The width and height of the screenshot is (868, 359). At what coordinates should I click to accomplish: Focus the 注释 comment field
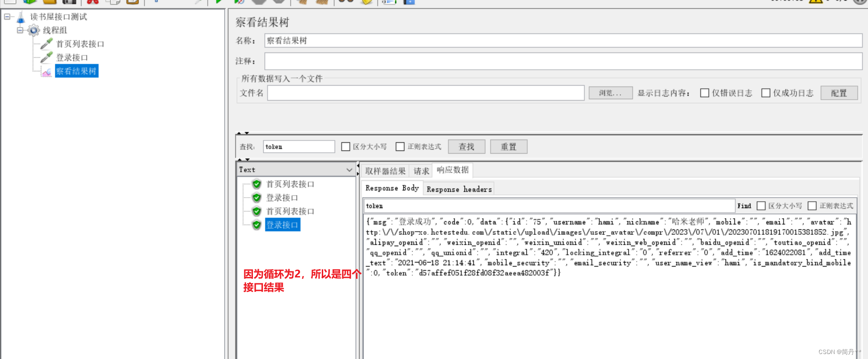point(563,61)
